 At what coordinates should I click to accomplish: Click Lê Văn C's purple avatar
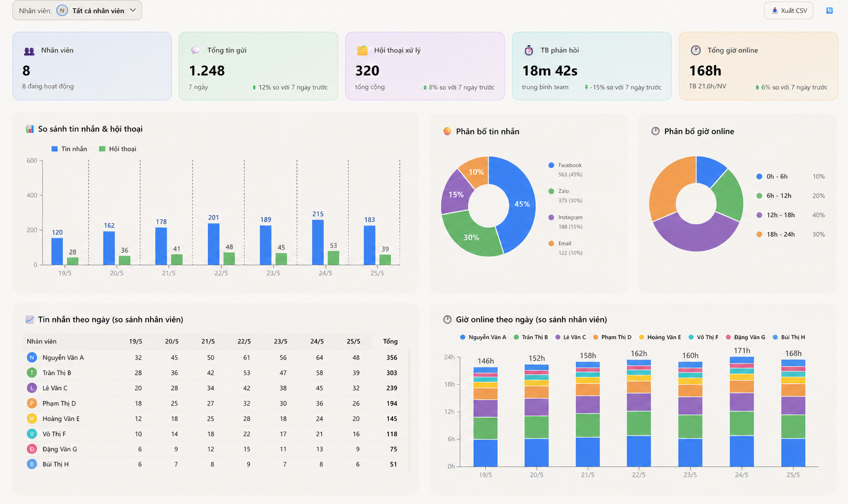point(32,388)
